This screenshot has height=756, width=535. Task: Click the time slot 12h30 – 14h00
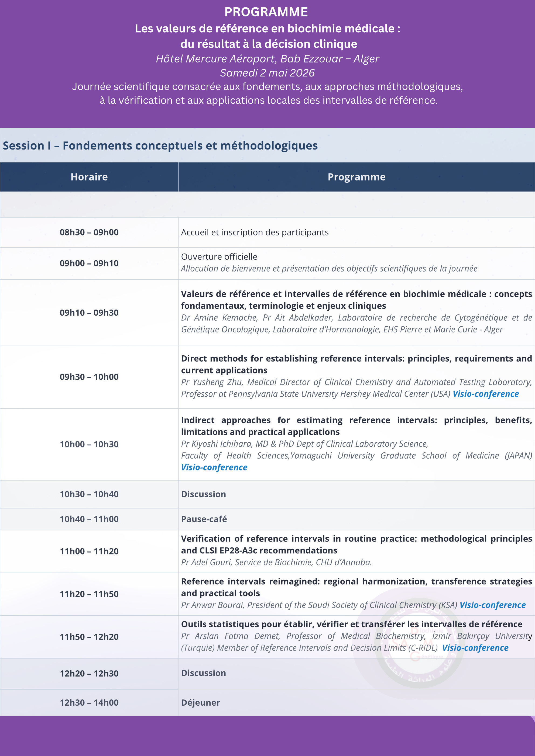(89, 703)
